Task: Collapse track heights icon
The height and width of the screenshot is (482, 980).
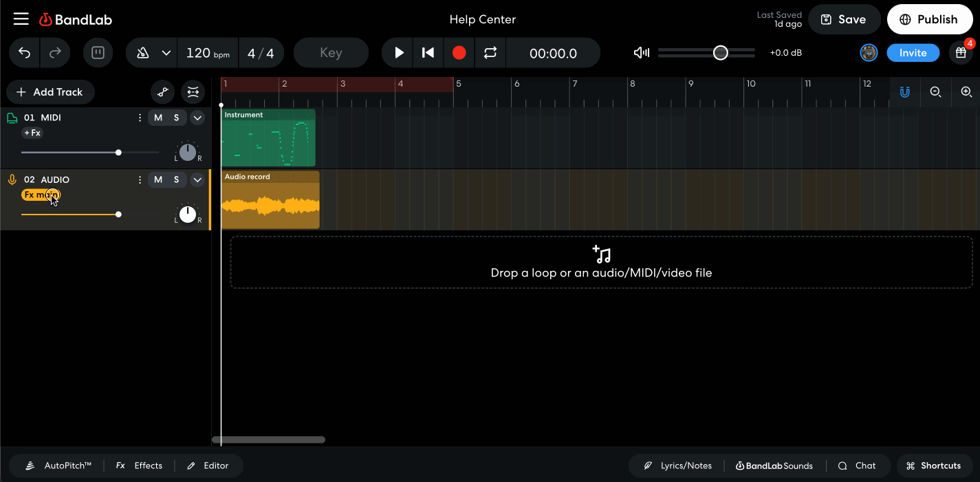Action: point(193,92)
